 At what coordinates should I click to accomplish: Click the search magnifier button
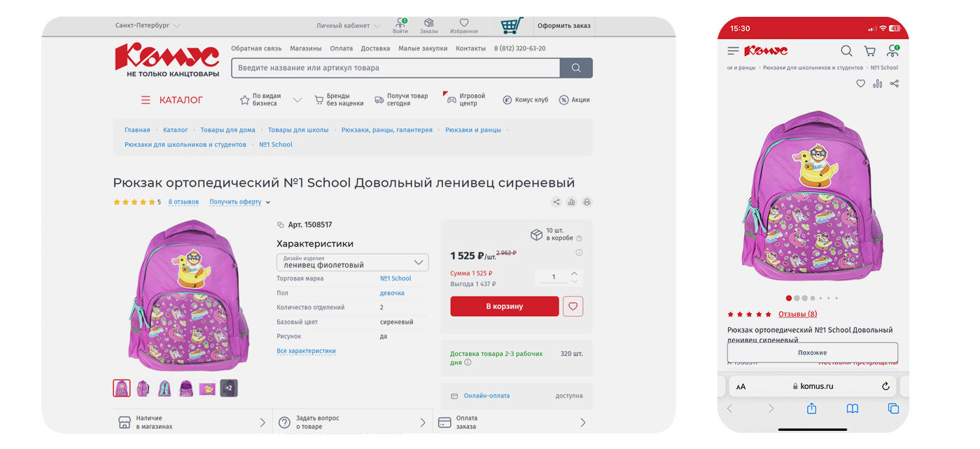coord(576,68)
